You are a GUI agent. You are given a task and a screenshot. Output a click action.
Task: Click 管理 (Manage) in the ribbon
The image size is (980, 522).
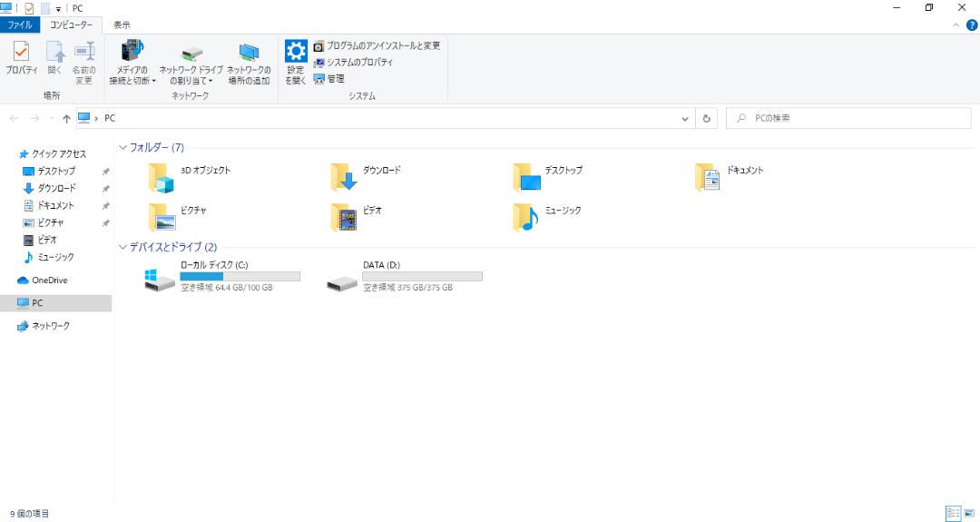point(328,78)
